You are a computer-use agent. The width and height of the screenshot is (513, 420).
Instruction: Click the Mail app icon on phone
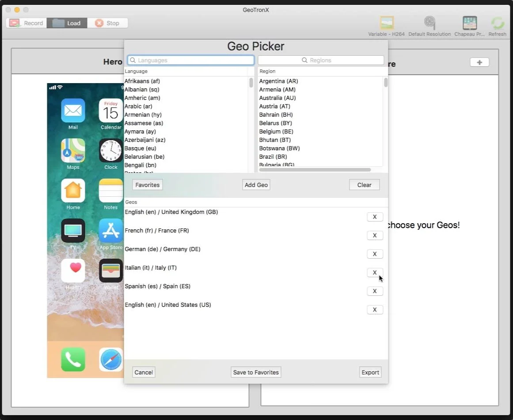pyautogui.click(x=73, y=111)
